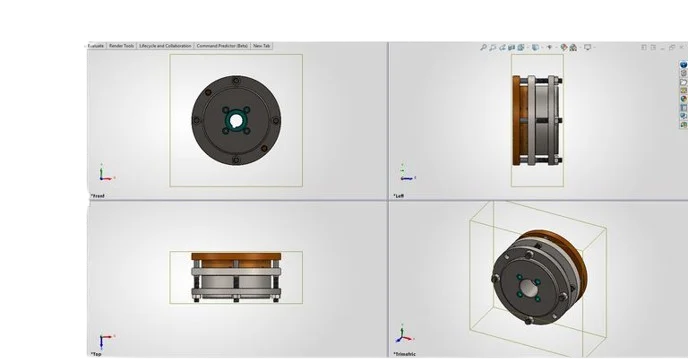This screenshot has width=688, height=363.
Task: Open Edit Appearance color ball icon
Action: point(564,47)
